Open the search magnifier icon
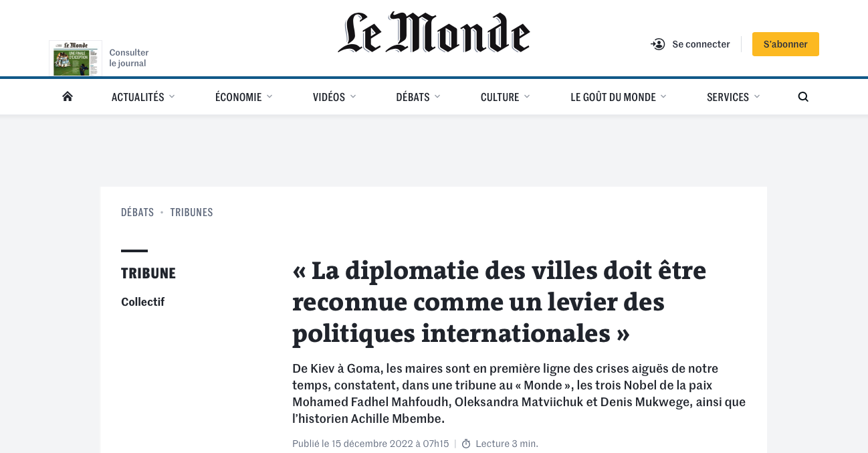868x453 pixels. pyautogui.click(x=803, y=97)
